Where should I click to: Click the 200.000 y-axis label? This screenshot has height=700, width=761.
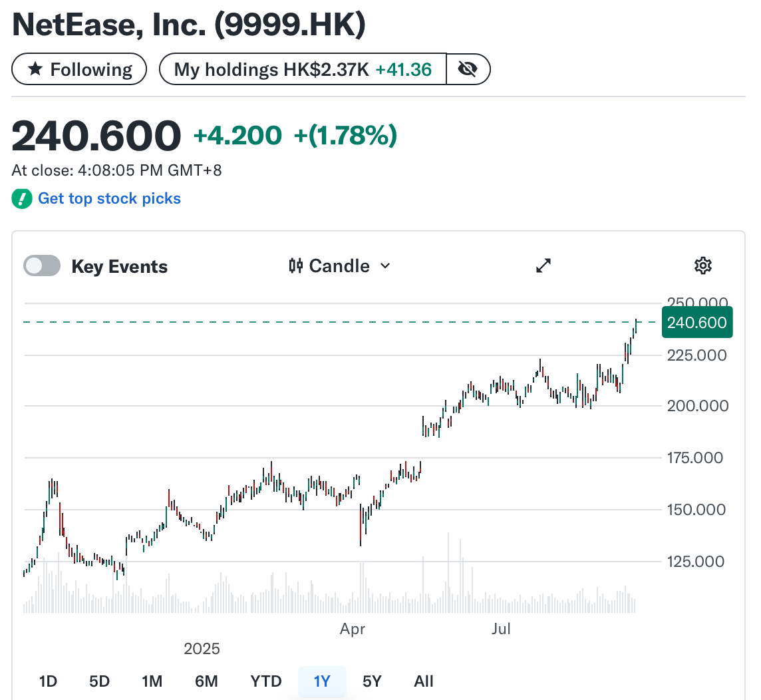[698, 406]
